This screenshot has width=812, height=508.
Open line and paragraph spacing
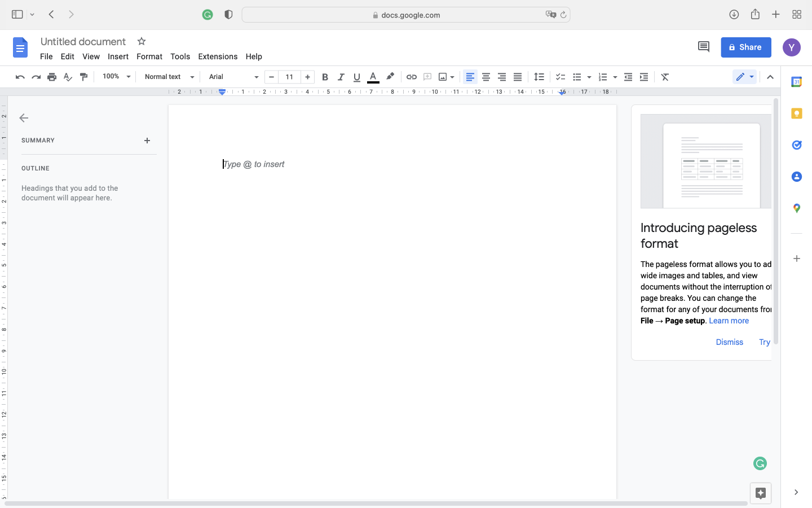tap(539, 77)
